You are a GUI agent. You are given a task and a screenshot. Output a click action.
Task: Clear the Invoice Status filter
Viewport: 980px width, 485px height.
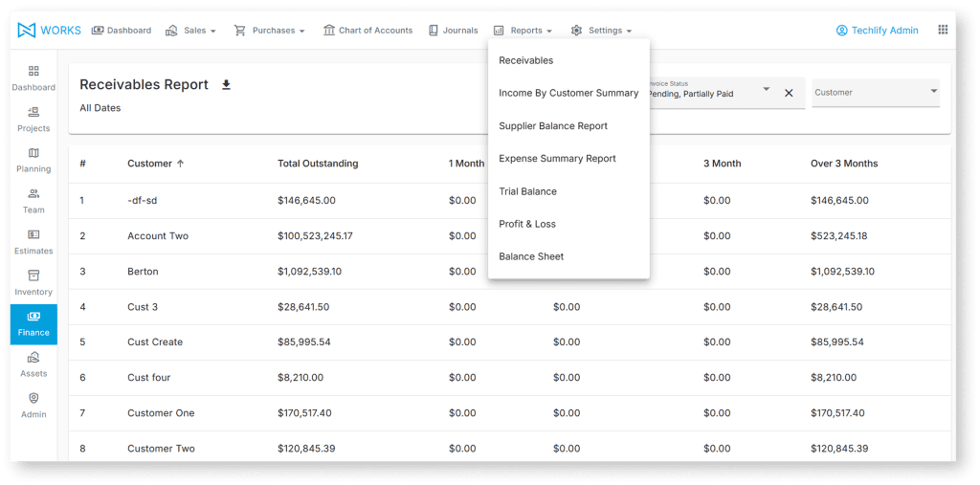click(789, 93)
